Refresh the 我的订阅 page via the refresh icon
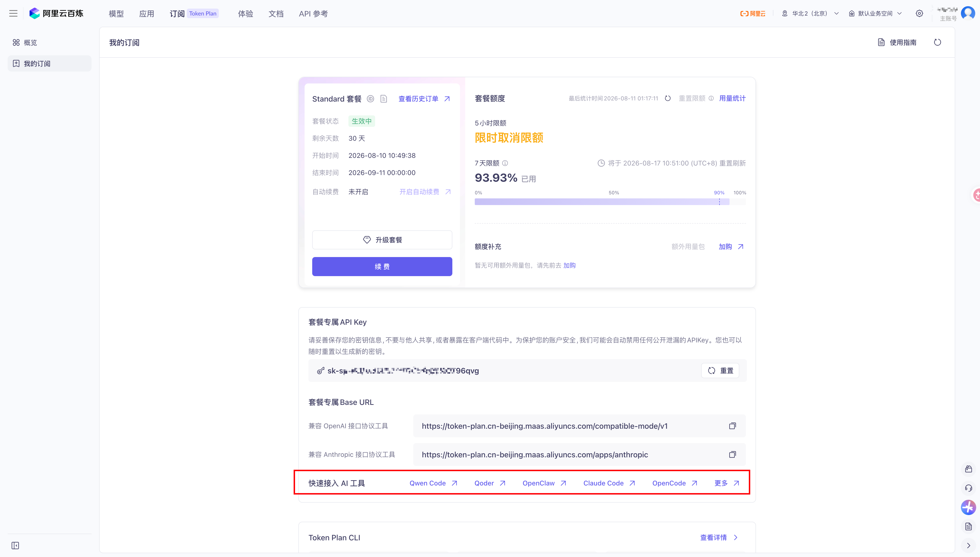 point(937,42)
